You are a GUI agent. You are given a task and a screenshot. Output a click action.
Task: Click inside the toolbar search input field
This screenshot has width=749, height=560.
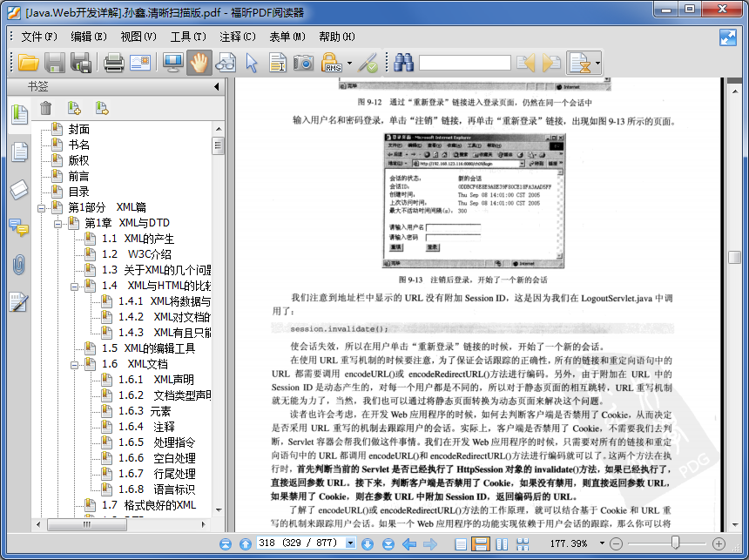pos(466,63)
